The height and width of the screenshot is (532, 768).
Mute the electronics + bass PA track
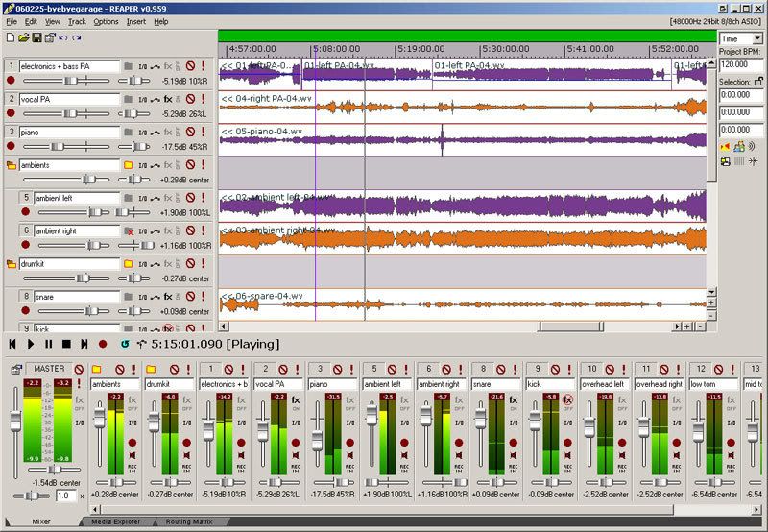click(190, 66)
